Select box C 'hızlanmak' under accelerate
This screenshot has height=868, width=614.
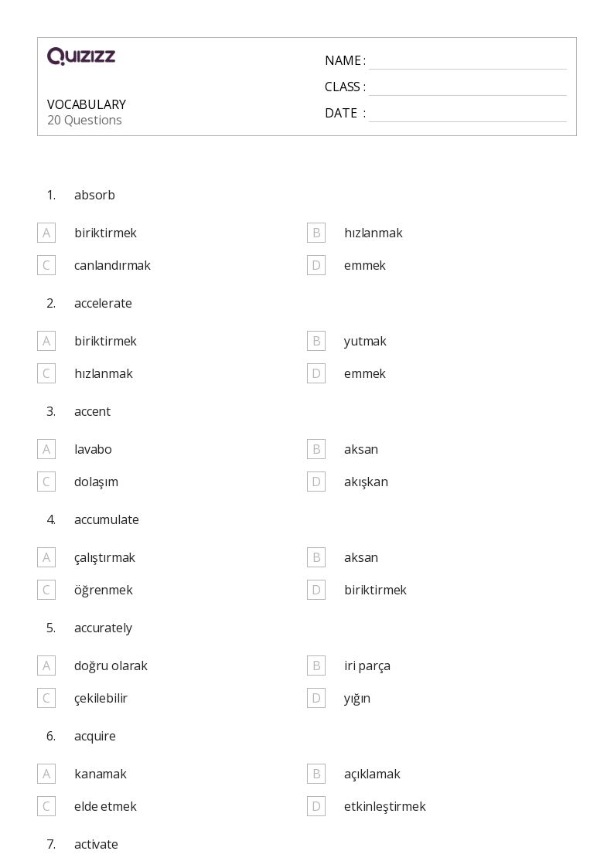tap(46, 373)
